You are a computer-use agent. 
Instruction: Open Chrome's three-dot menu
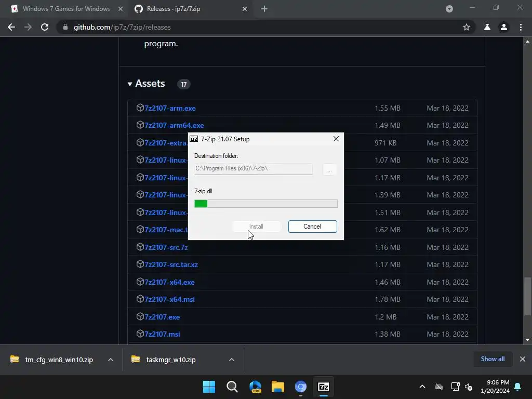[521, 27]
